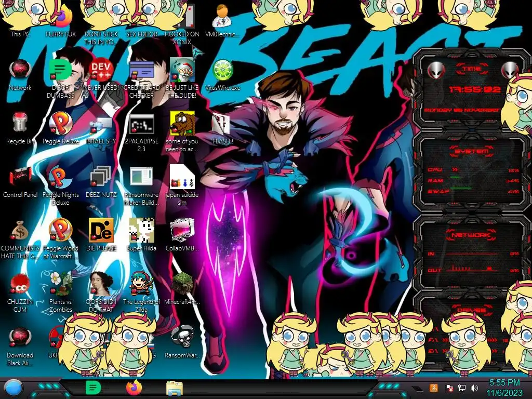Click the left Alienware head on the gadget
The height and width of the screenshot is (399, 532).
click(436, 71)
